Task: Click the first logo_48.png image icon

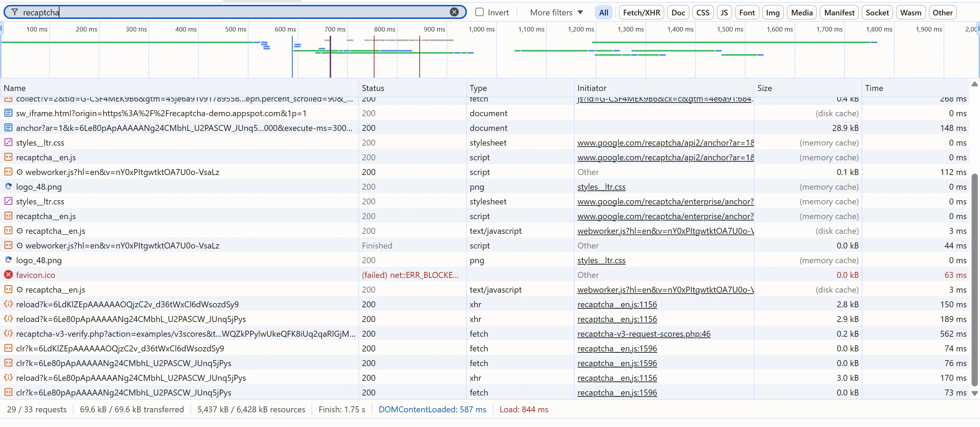Action: pyautogui.click(x=8, y=187)
